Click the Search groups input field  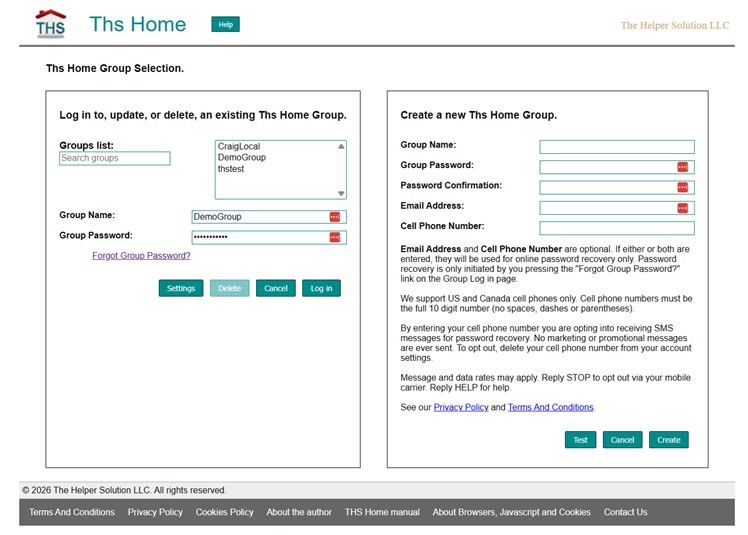pyautogui.click(x=114, y=158)
